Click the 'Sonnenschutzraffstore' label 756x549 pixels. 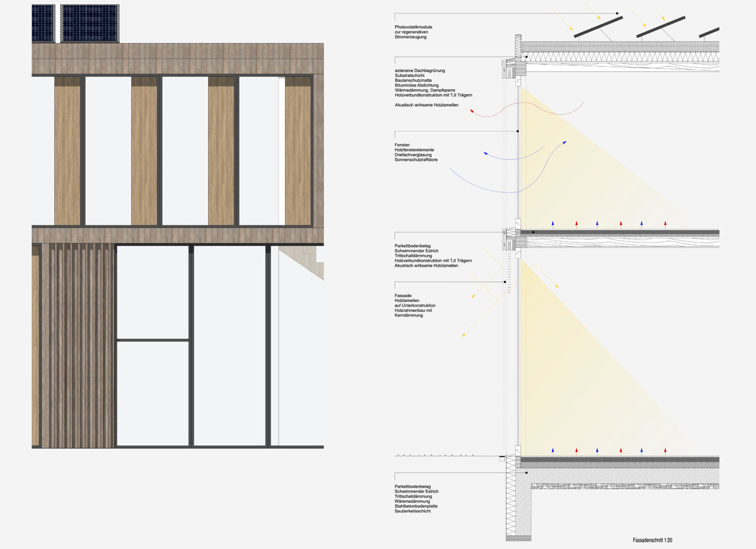416,160
